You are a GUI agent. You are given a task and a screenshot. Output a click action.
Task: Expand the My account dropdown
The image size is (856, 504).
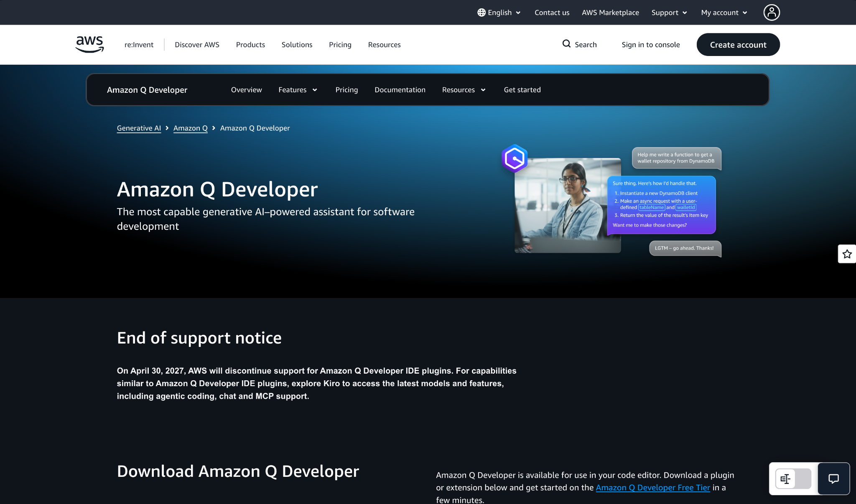point(724,13)
